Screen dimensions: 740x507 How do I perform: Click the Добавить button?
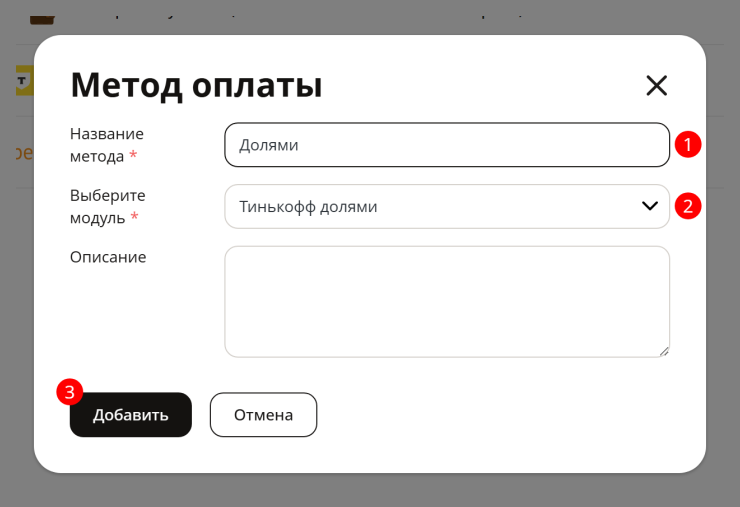[131, 414]
